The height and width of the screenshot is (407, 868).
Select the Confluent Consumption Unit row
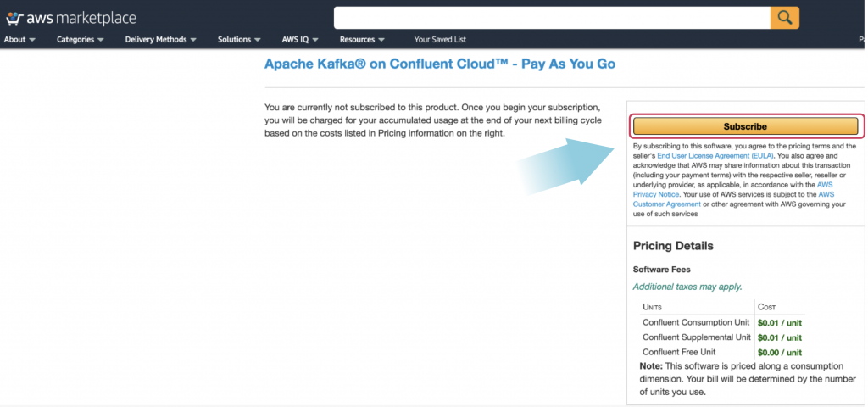coord(722,322)
